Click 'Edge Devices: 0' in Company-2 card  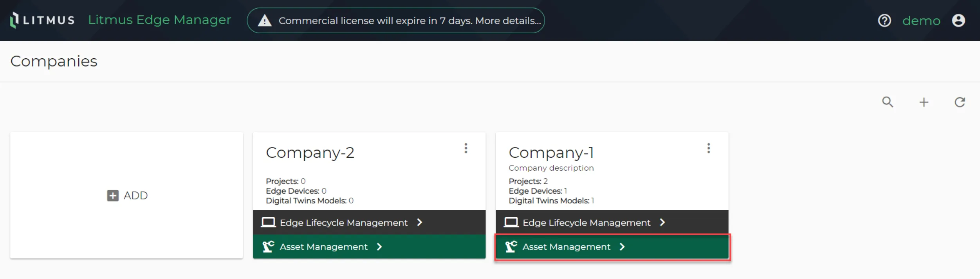pyautogui.click(x=296, y=191)
